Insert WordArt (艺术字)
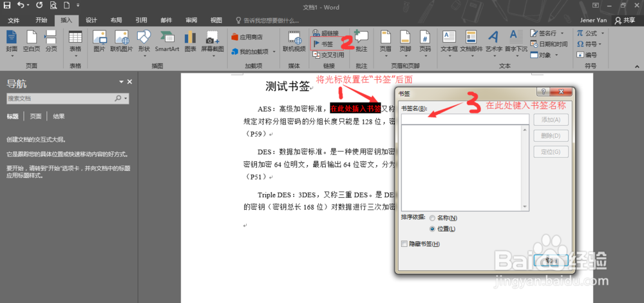The height and width of the screenshot is (303, 644). 494,43
